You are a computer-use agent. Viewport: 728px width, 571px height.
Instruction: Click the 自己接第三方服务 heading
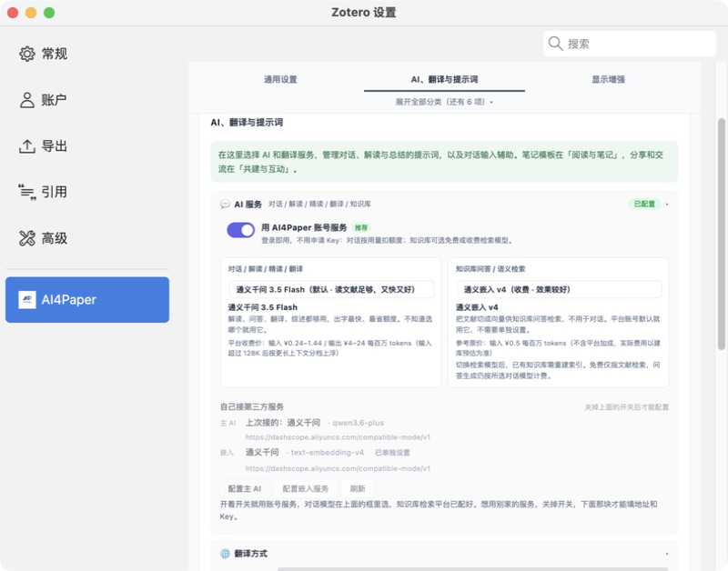[252, 406]
